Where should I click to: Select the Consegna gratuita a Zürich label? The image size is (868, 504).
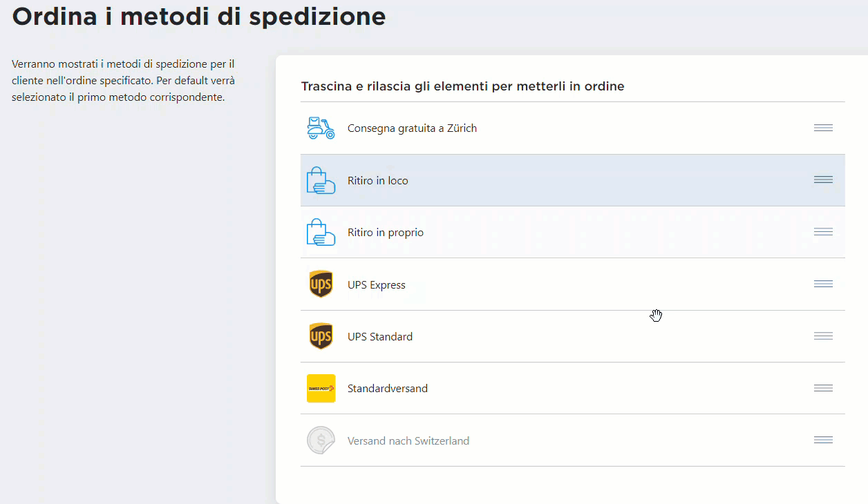click(x=412, y=128)
